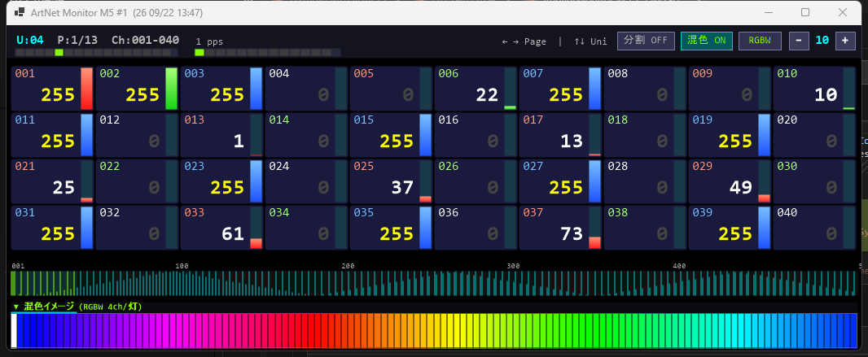The image size is (868, 357).
Task: Click the '← → Page' hint text
Action: tap(524, 41)
